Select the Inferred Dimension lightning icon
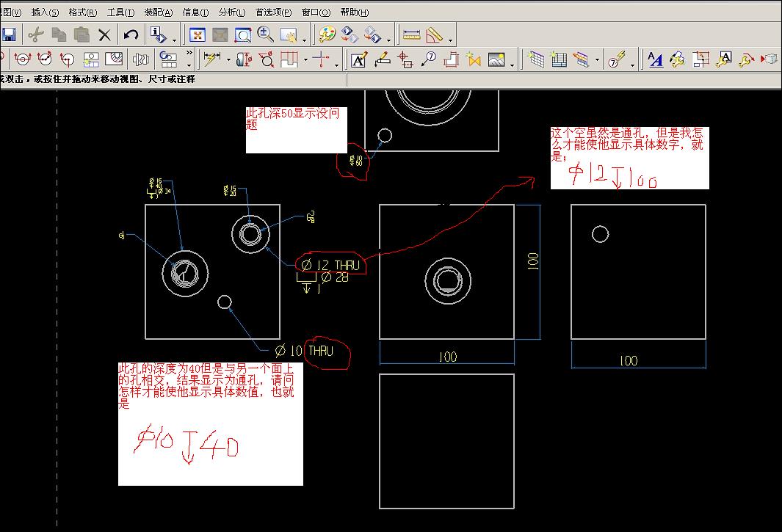The height and width of the screenshot is (532, 782). click(x=212, y=59)
